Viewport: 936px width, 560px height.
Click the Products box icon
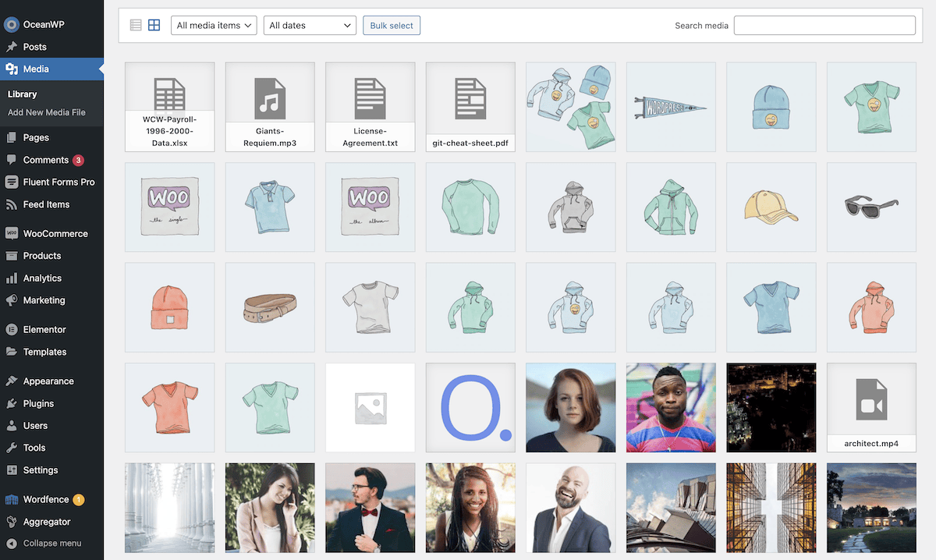[11, 256]
